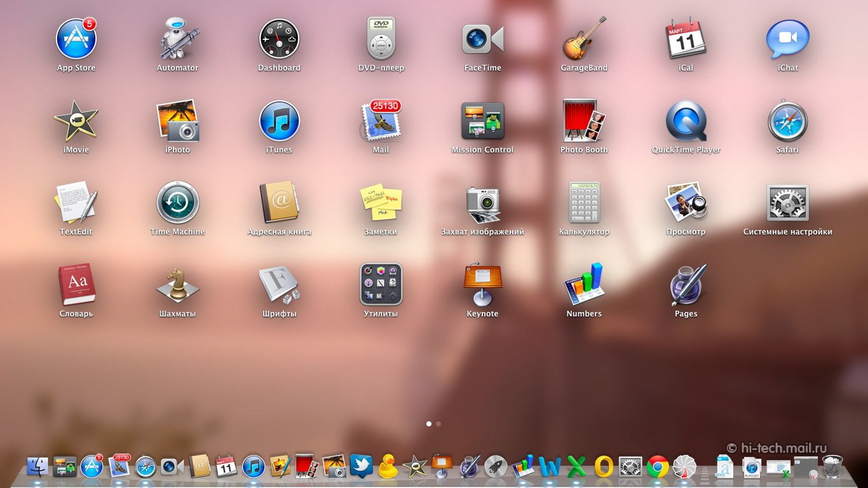Click Address Book in the Dock
This screenshot has width=868, height=488.
point(200,466)
